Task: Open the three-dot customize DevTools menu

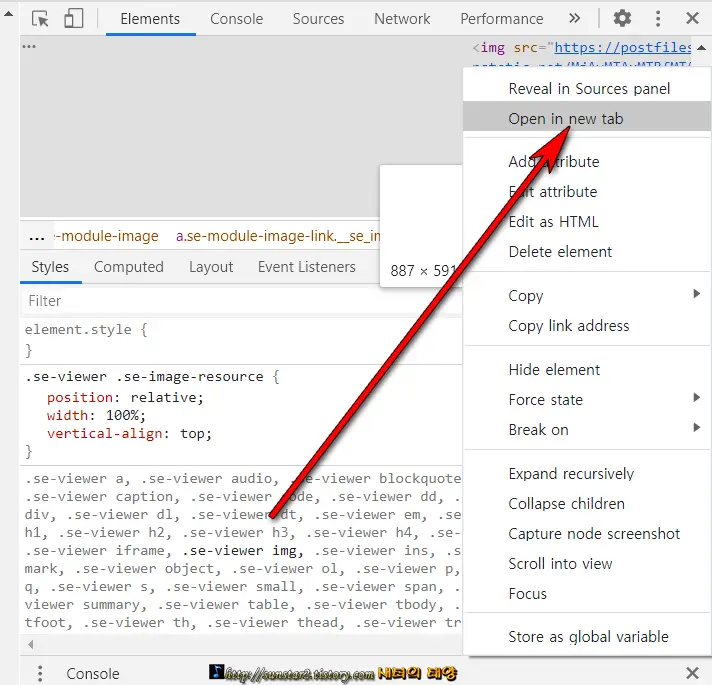Action: pyautogui.click(x=658, y=19)
